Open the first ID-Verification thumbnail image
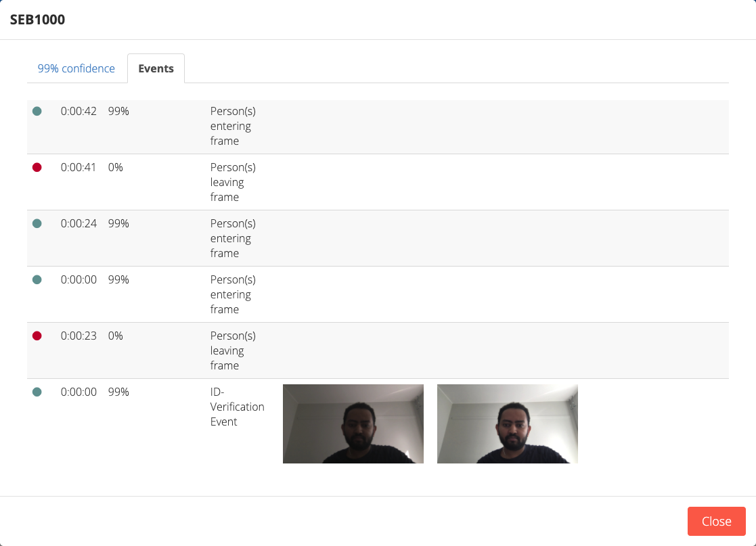756x546 pixels. [353, 424]
